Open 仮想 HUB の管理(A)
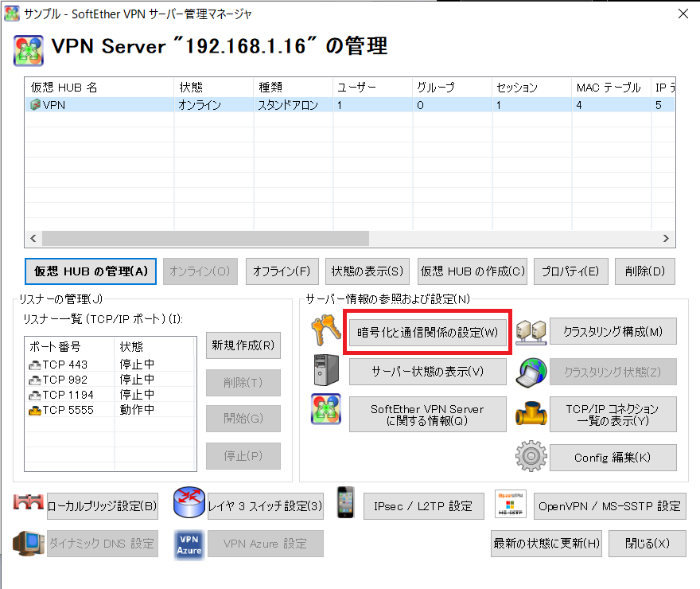Screen dimensions: 700x589 (x=91, y=271)
